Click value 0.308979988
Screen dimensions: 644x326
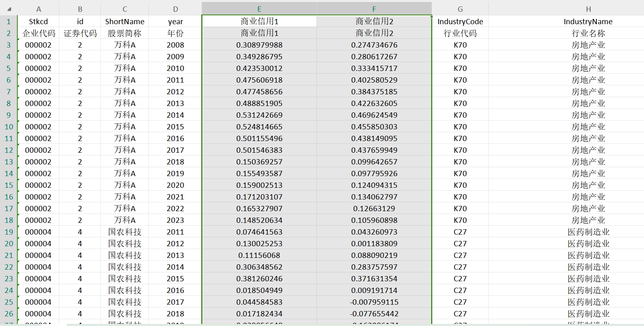pyautogui.click(x=259, y=45)
